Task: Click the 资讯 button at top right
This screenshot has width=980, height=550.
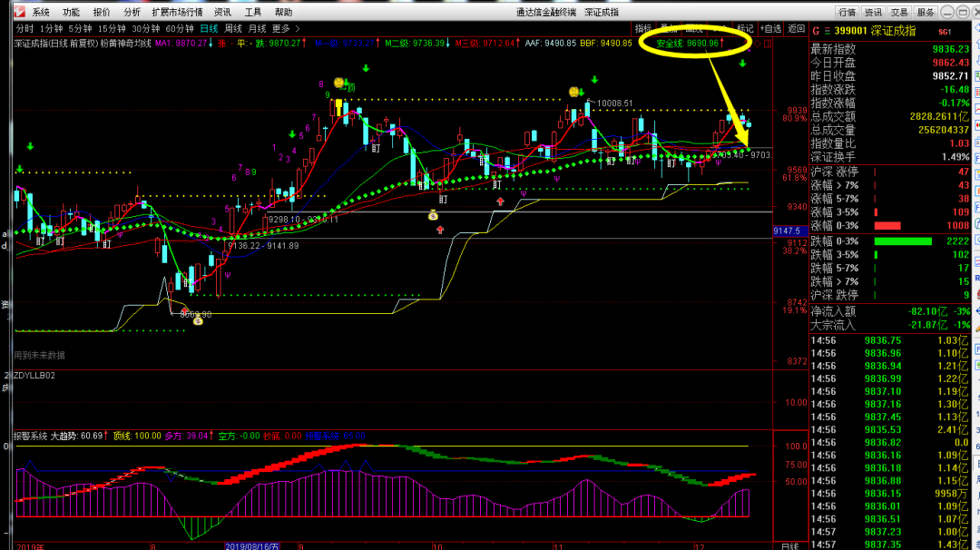Action: tap(873, 12)
